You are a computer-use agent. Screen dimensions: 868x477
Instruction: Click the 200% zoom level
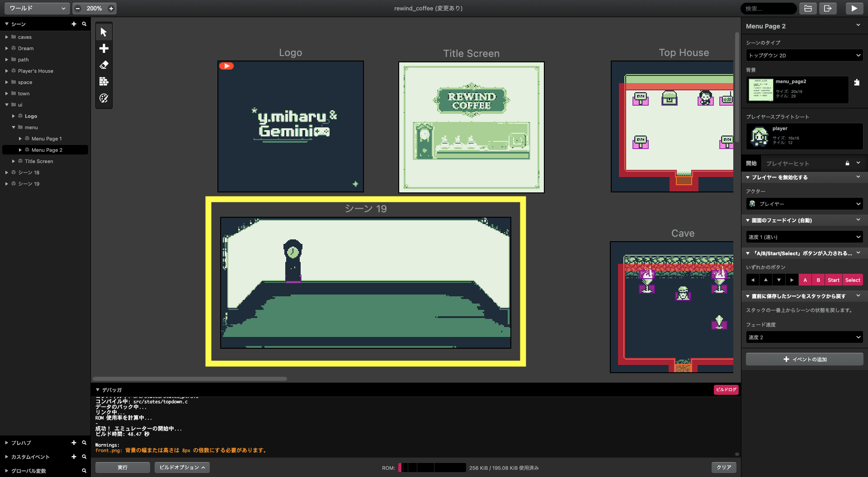click(x=94, y=8)
